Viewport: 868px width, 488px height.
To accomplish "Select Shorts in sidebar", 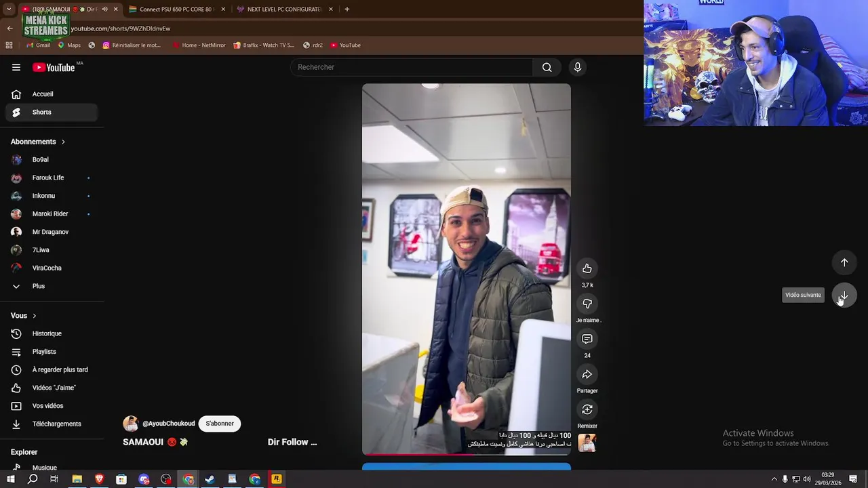I will pos(52,112).
